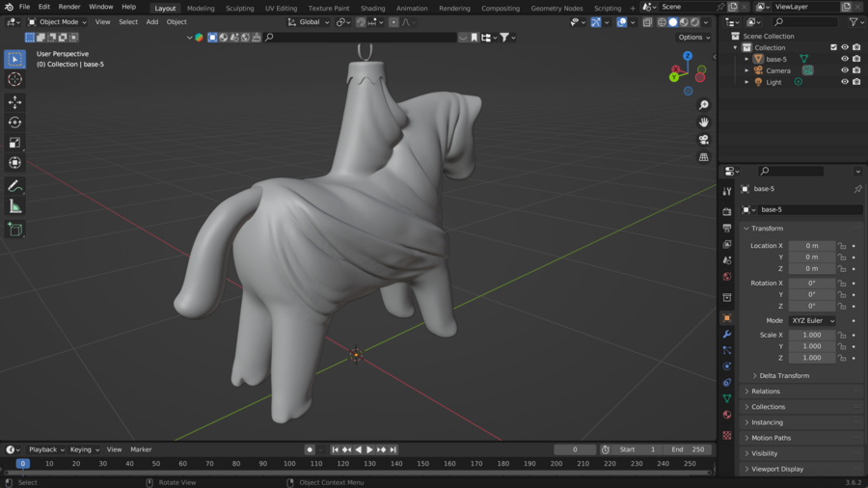Screen dimensions: 868x488
Task: Hide base-5 object in outliner
Action: 845,59
